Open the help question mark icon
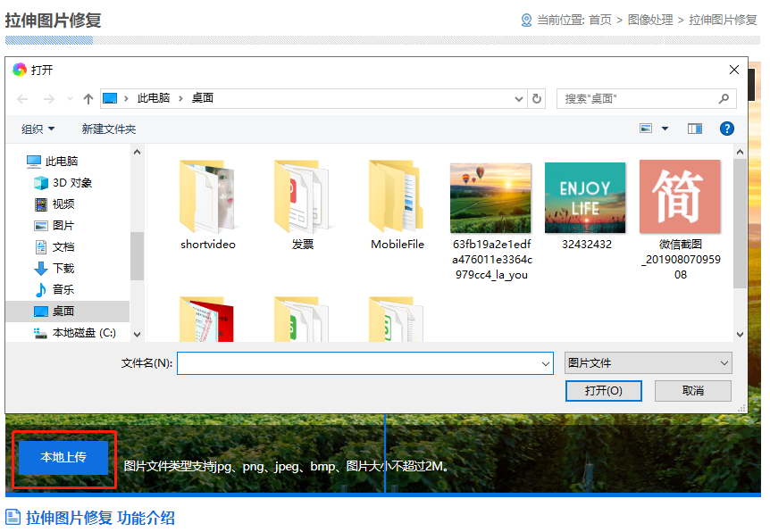 pos(726,129)
